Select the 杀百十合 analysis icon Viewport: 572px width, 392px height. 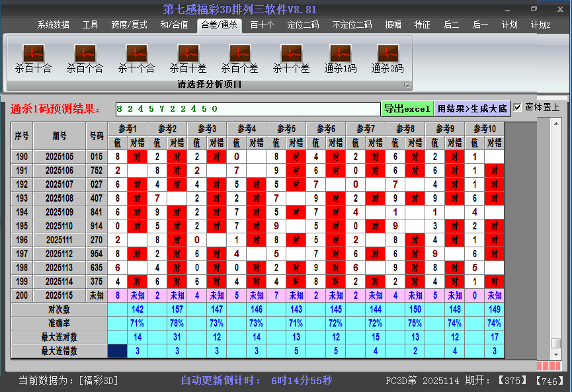pyautogui.click(x=34, y=59)
